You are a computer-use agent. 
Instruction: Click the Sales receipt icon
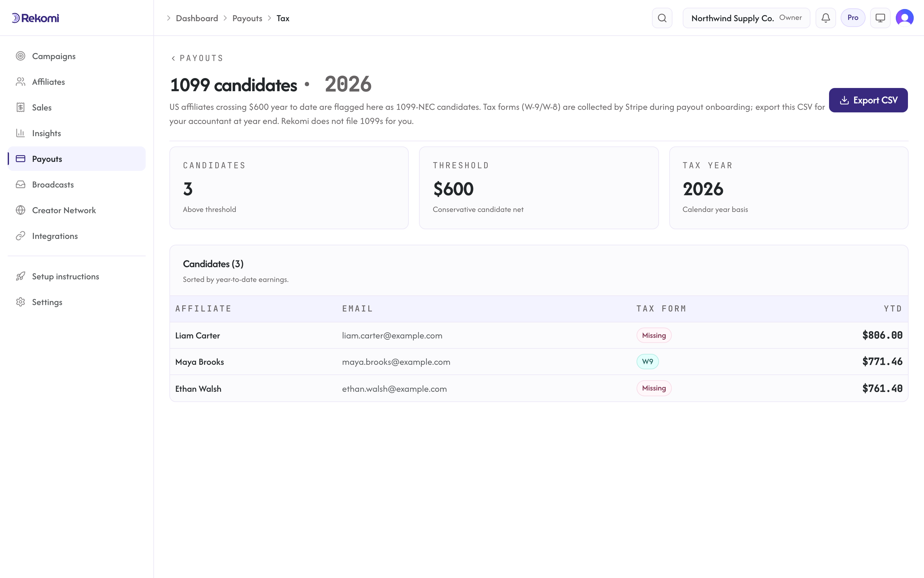click(21, 108)
